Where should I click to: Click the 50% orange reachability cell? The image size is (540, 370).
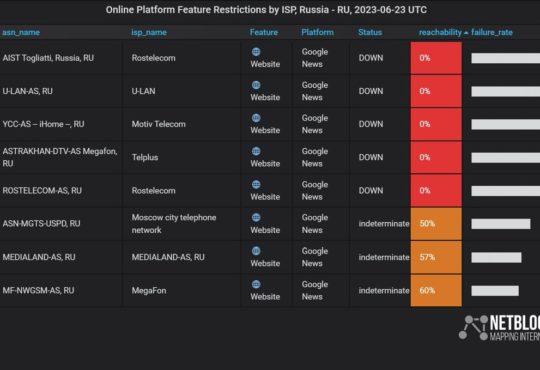pos(436,224)
